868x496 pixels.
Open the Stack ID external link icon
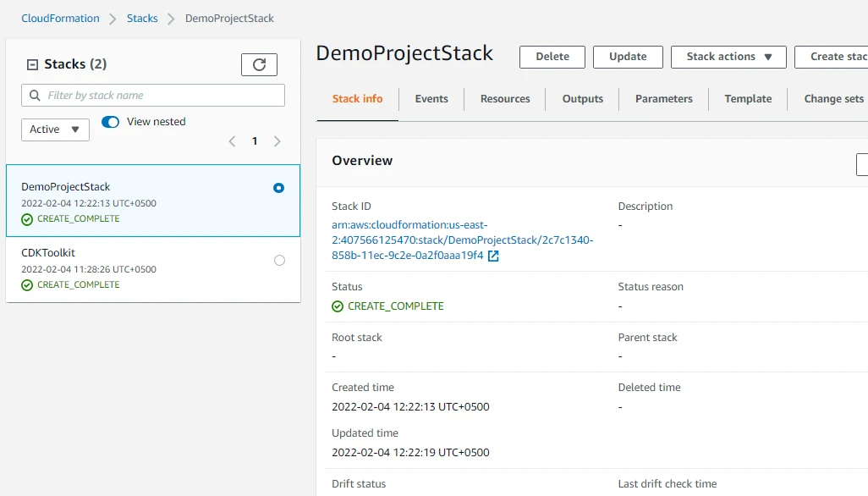click(x=494, y=256)
